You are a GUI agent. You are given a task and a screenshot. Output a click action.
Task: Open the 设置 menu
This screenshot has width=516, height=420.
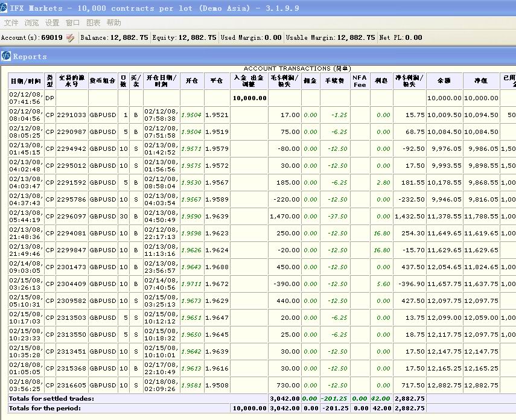(x=52, y=23)
